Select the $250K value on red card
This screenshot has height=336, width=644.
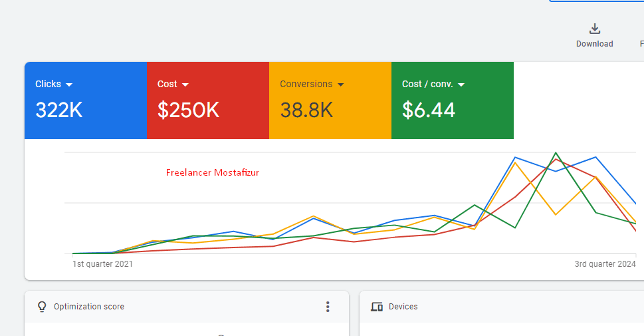pyautogui.click(x=188, y=110)
